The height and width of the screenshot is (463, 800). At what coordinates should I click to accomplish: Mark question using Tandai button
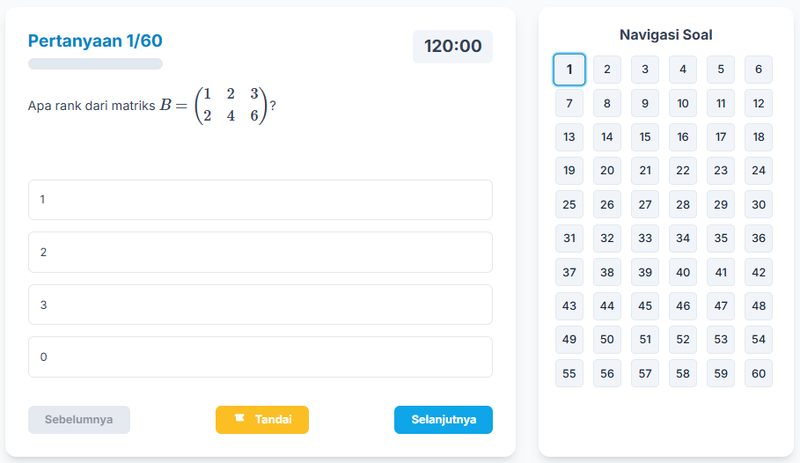point(262,420)
